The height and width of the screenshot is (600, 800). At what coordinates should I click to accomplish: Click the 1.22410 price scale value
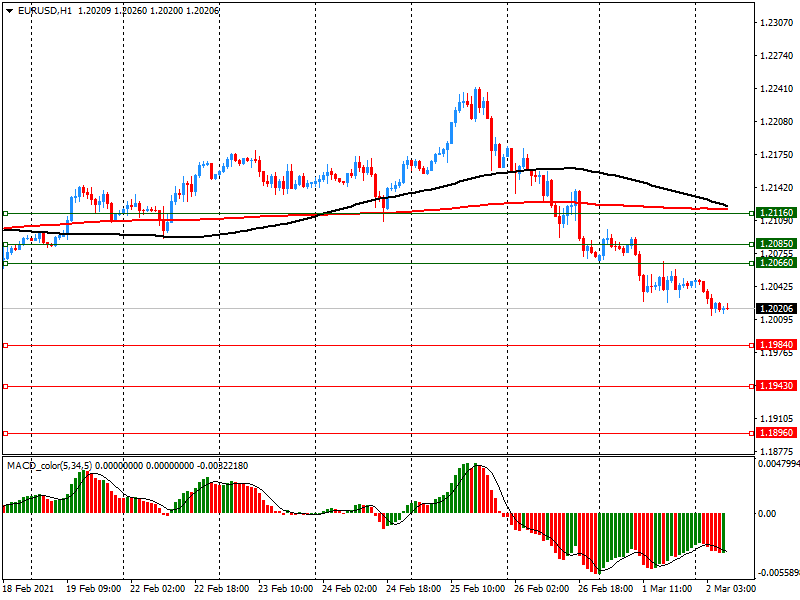tap(777, 89)
